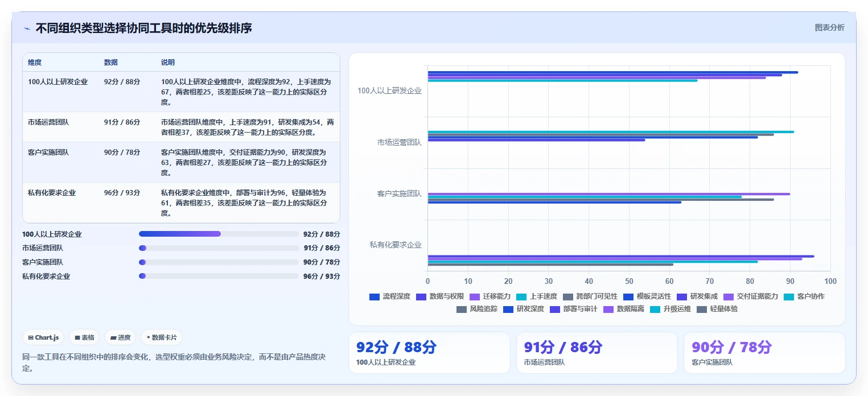Hide the 迁移能力 dataset in the legend
This screenshot has height=396, width=868.
click(x=490, y=296)
